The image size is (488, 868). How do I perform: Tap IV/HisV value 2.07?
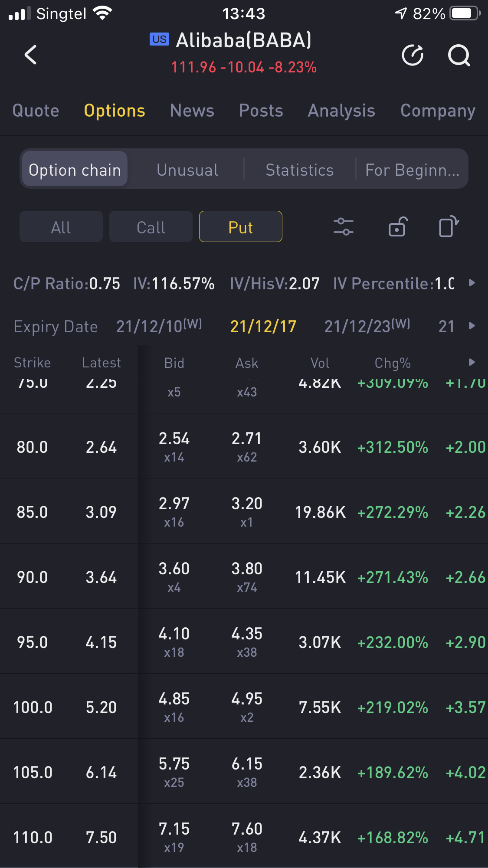[x=305, y=284]
